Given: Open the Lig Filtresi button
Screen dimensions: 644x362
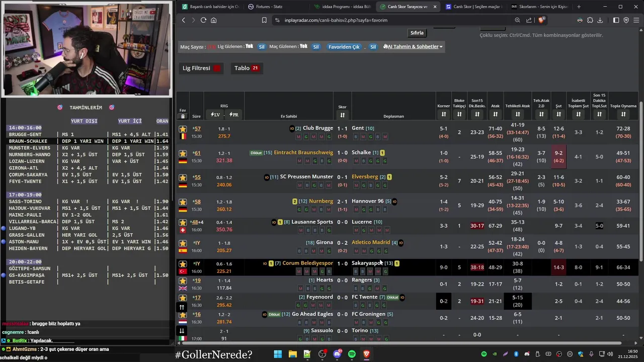Looking at the screenshot, I should (201, 68).
